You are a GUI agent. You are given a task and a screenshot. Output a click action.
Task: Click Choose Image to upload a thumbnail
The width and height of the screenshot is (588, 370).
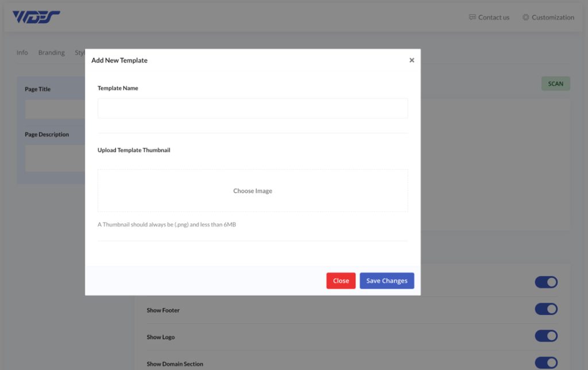(253, 190)
